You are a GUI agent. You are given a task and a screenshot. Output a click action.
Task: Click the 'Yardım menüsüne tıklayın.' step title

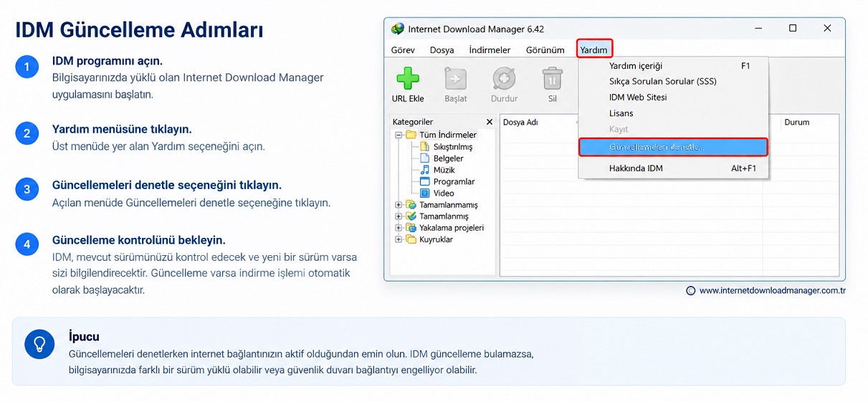(122, 130)
